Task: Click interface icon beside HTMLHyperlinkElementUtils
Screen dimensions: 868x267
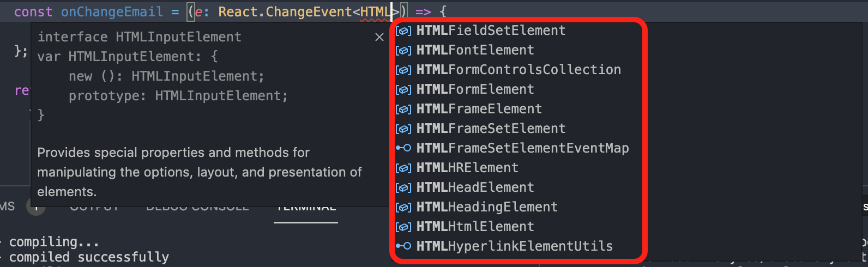Action: coord(403,246)
